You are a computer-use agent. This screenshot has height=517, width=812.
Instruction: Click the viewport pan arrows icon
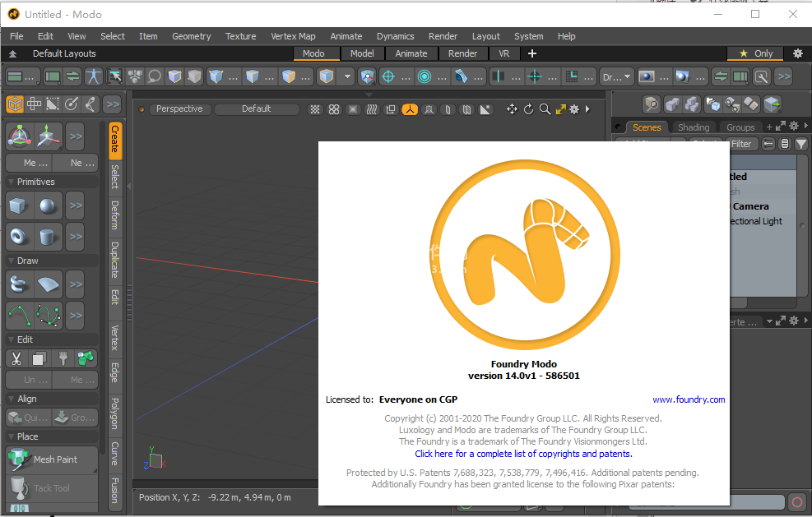tap(512, 109)
